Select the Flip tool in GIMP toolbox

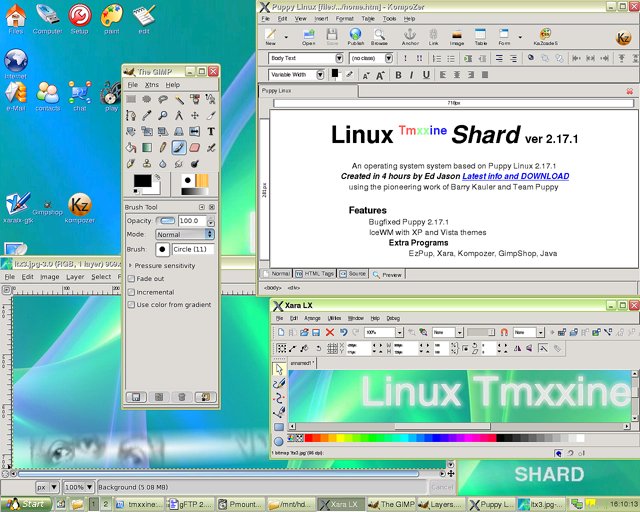[195, 131]
